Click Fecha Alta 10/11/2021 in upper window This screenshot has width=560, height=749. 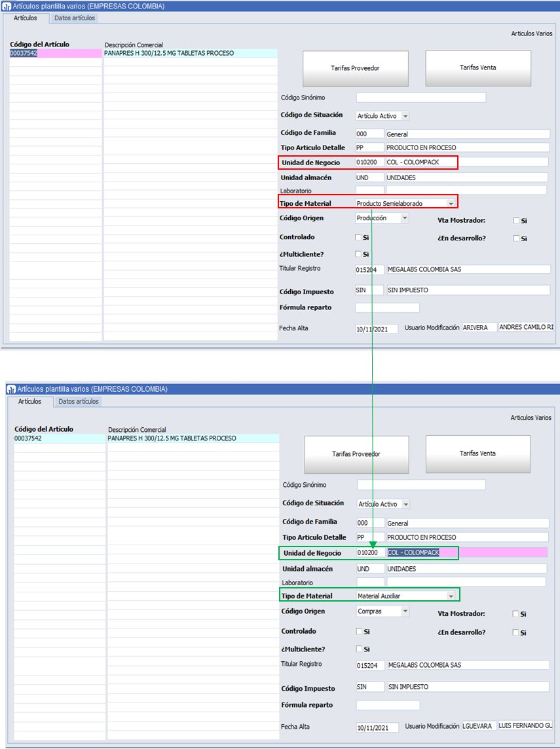(377, 329)
